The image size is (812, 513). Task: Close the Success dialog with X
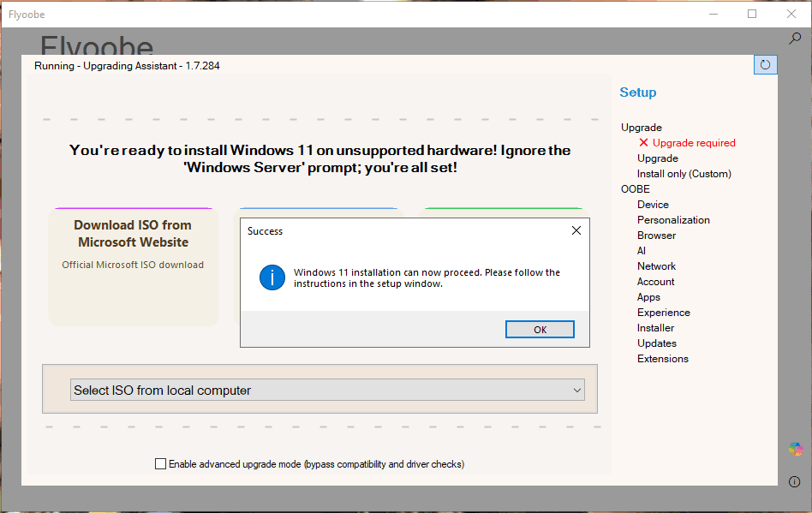coord(576,230)
